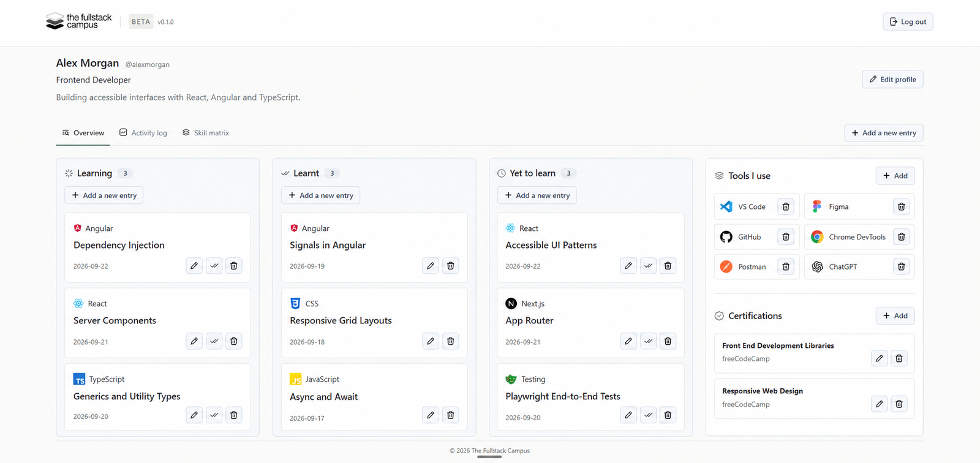Open the Activity log tab
This screenshot has height=463, width=980.
pyautogui.click(x=143, y=133)
